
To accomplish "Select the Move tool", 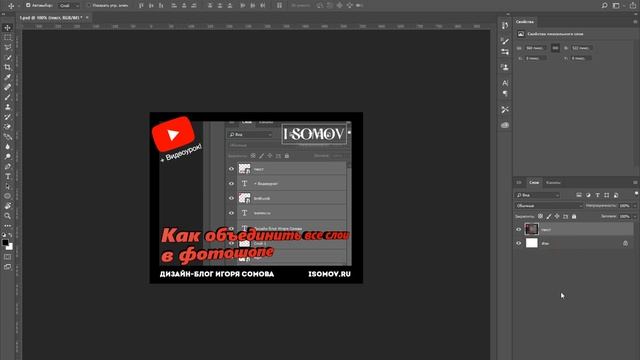I will tap(7, 28).
